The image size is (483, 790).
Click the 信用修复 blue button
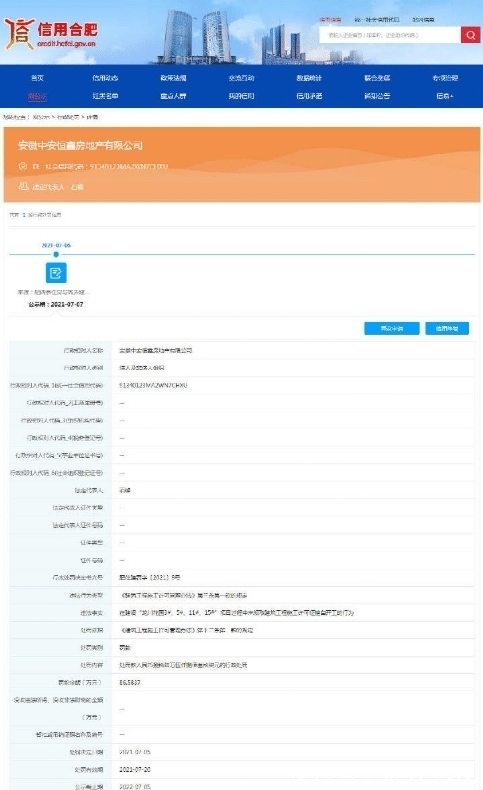(447, 328)
